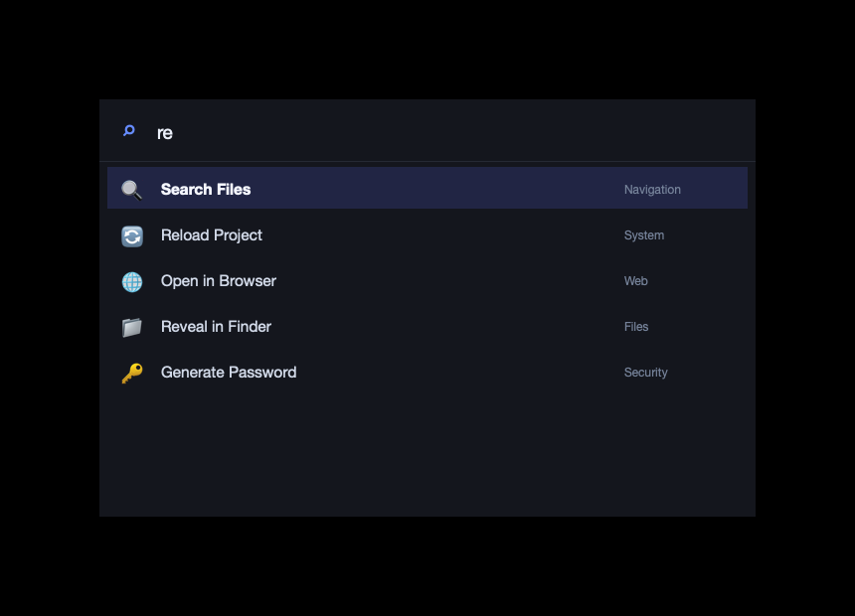Image resolution: width=855 pixels, height=616 pixels.
Task: Pick the Generate Password command
Action: coord(229,373)
